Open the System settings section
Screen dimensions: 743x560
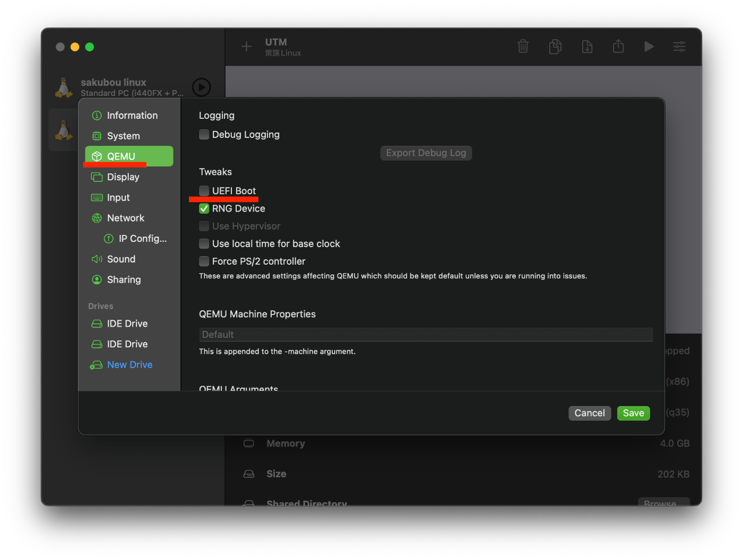click(129, 136)
